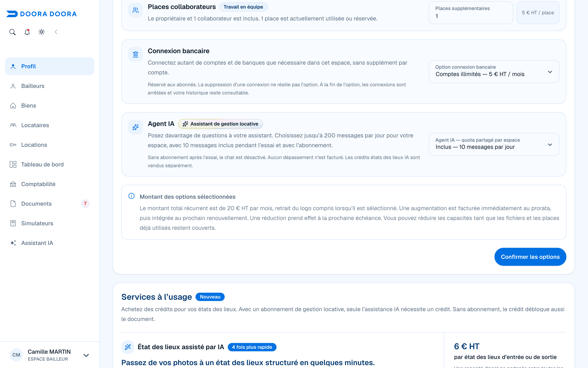Click the Comptabilité bank icon
The image size is (588, 368).
(13, 184)
